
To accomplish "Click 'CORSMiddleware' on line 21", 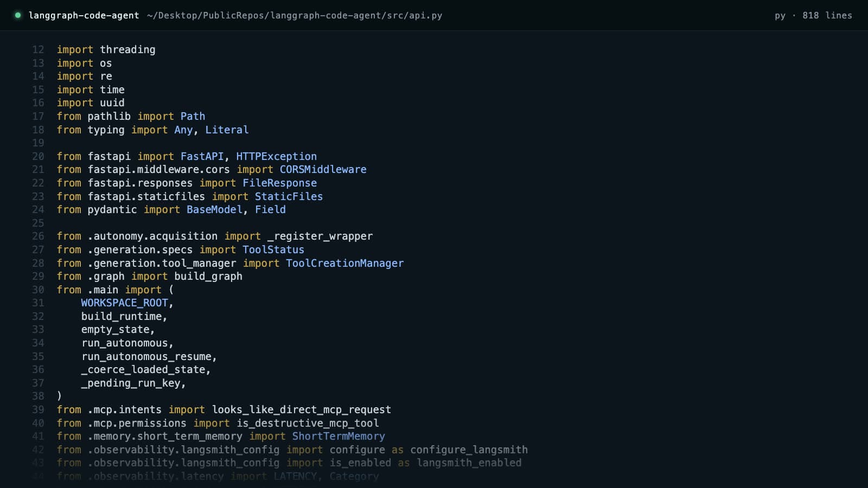I will point(323,169).
